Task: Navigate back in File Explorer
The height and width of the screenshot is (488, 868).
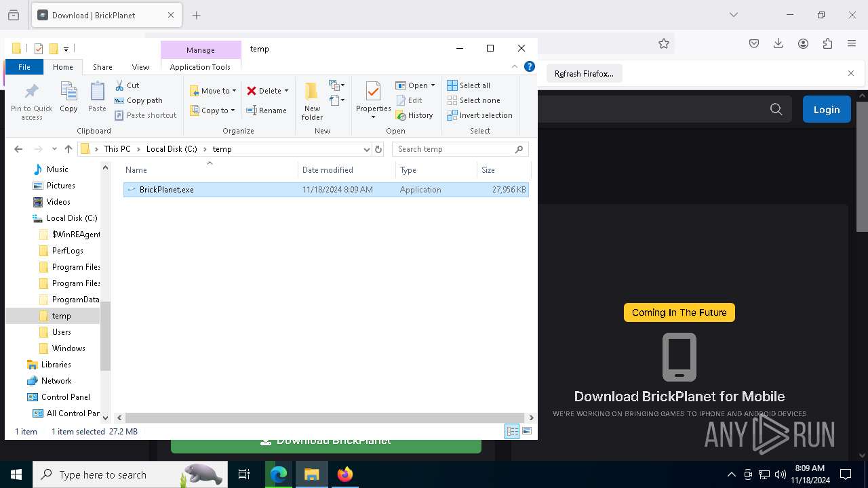Action: [18, 149]
